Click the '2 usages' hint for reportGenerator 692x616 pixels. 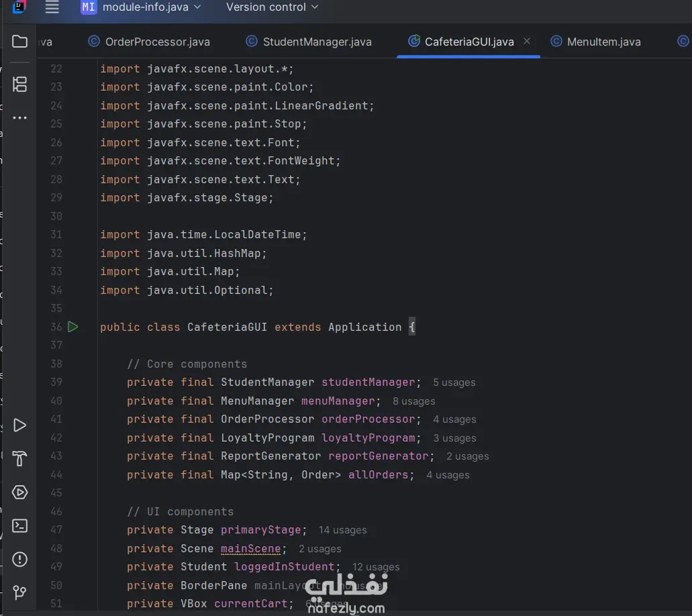(467, 456)
